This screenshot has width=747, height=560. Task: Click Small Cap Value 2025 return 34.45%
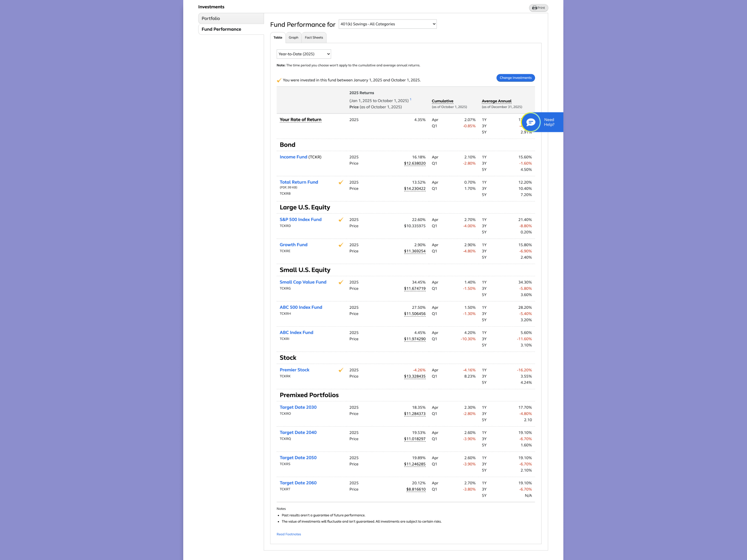tap(419, 282)
